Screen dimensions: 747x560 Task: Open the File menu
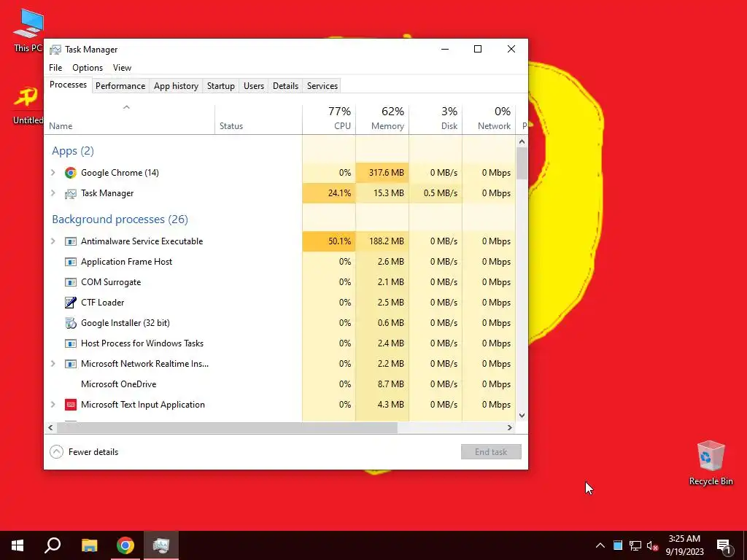pyautogui.click(x=55, y=68)
